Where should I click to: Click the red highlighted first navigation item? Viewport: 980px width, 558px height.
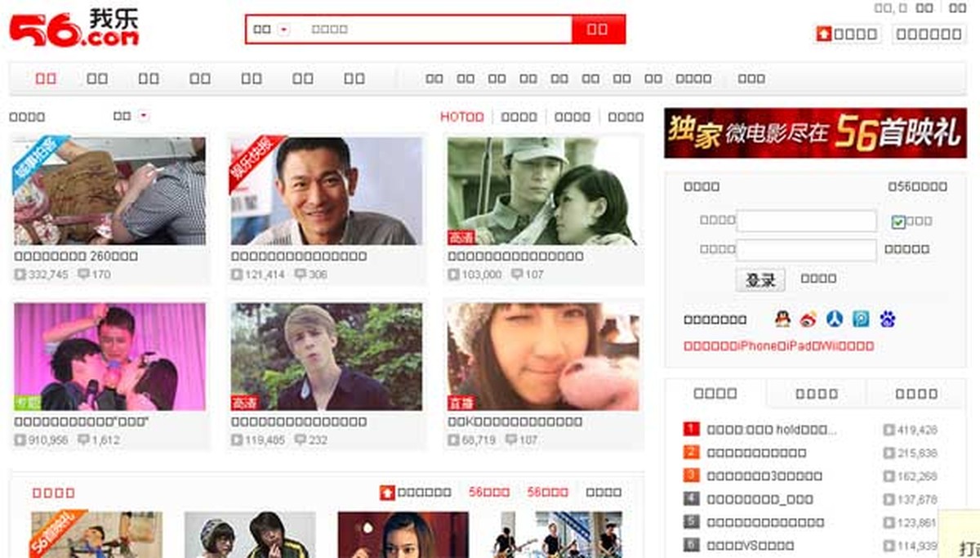click(47, 78)
